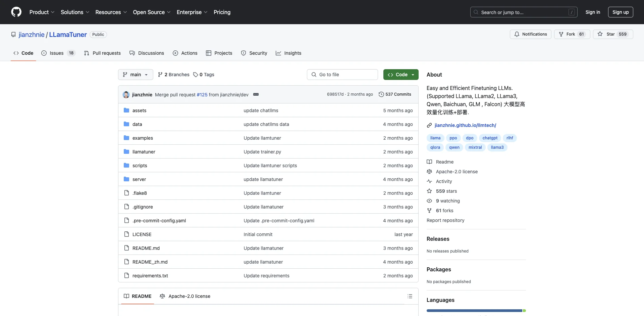Expand commit message ellipsis button
This screenshot has width=644, height=316.
click(256, 94)
